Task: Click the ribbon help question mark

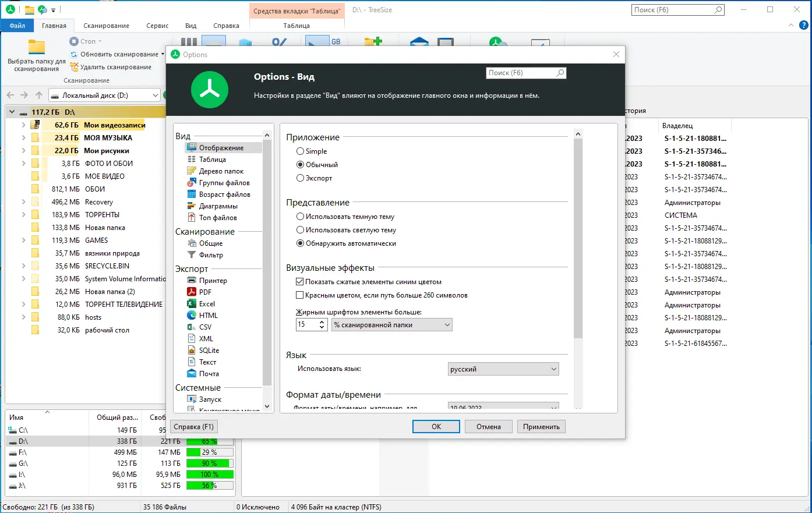Action: click(x=804, y=26)
